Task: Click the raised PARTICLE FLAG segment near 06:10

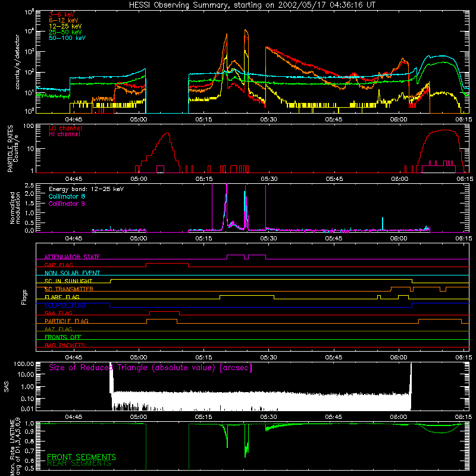Action: [x=440, y=320]
